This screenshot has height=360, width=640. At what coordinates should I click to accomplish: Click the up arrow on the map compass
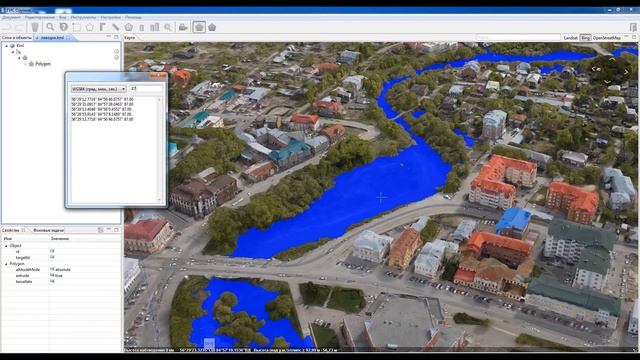(611, 60)
